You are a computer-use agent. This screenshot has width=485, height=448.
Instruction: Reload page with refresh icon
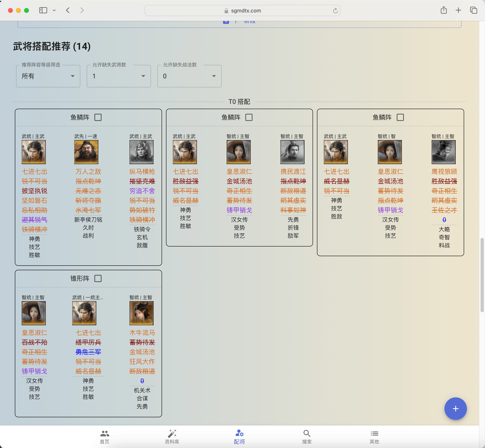click(335, 11)
